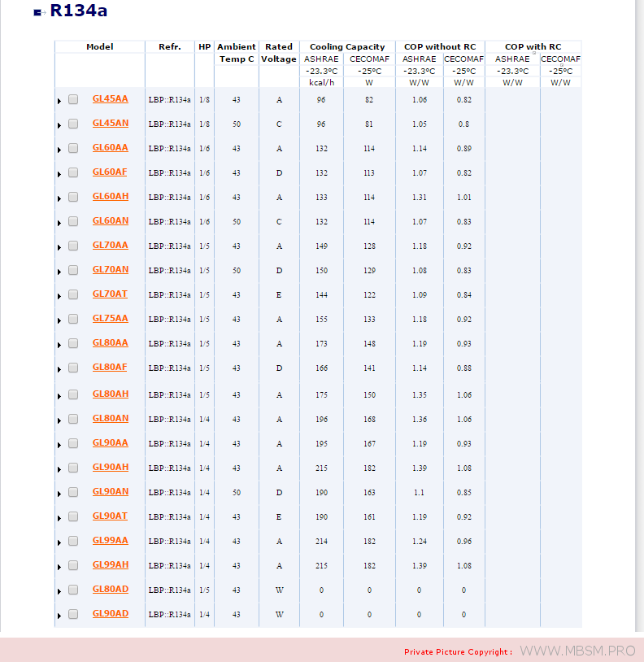Open the GL90AN model page
This screenshot has width=644, height=662.
pyautogui.click(x=110, y=492)
